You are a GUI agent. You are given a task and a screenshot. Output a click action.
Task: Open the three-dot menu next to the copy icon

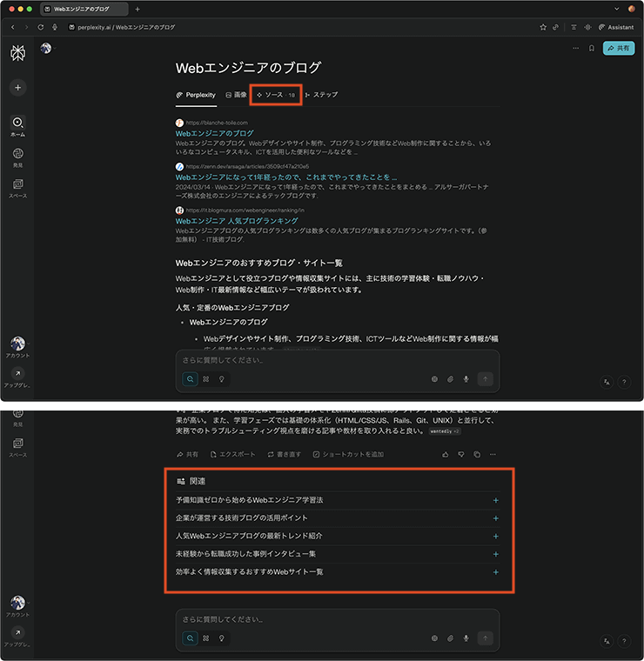pyautogui.click(x=493, y=454)
